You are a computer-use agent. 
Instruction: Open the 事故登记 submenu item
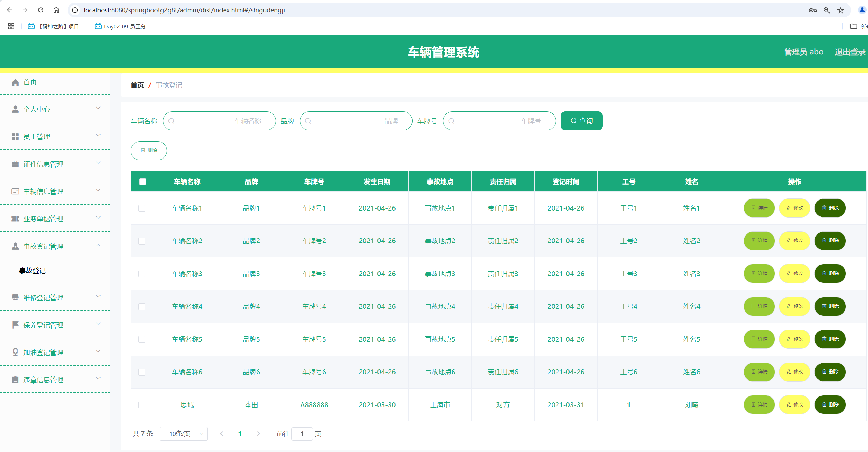(33, 271)
